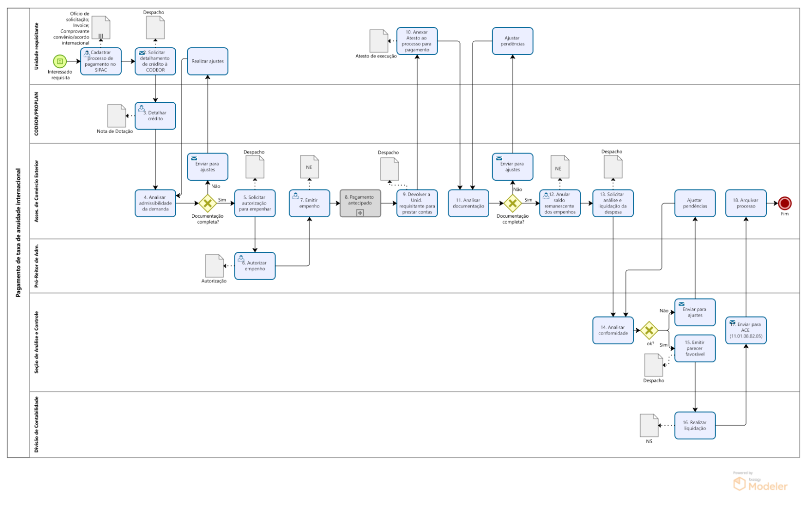Select the gateway after '11. Analisar documentação'
The height and width of the screenshot is (526, 812).
click(513, 203)
